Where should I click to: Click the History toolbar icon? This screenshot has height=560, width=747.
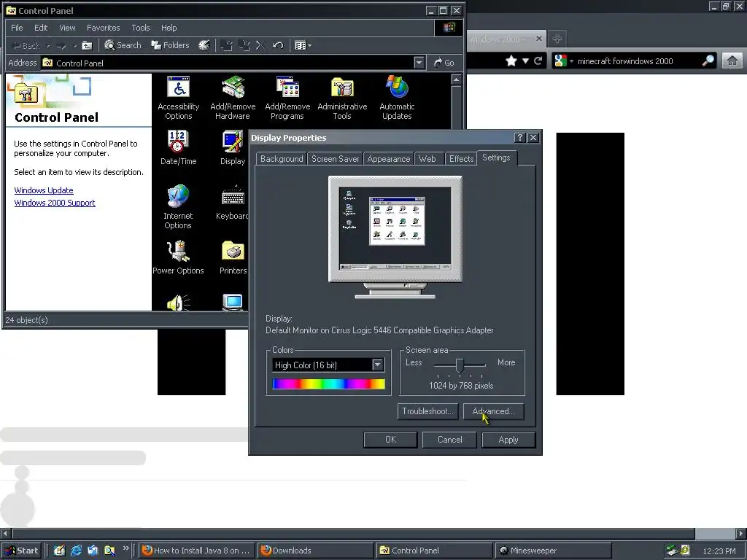204,45
